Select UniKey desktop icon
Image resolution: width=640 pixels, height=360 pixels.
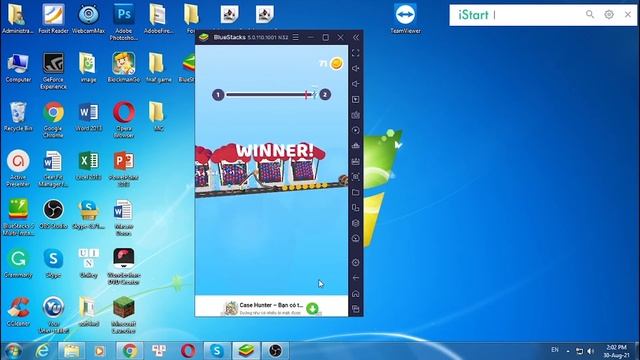(x=89, y=263)
